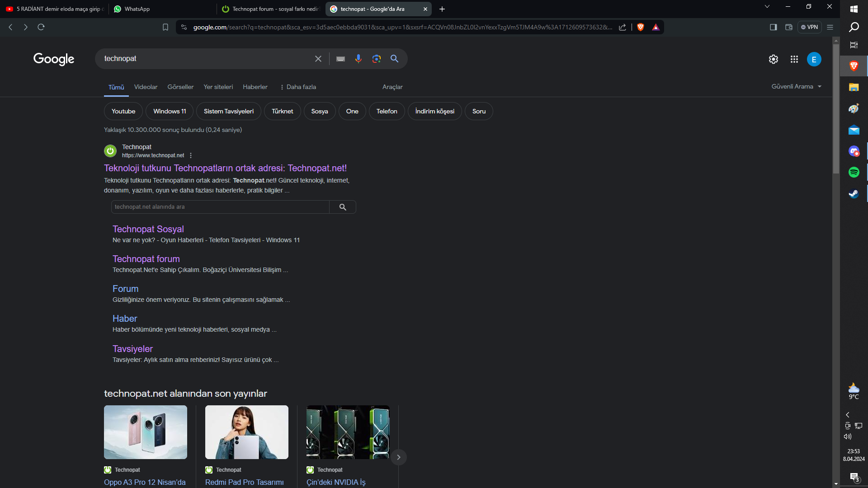868x488 pixels.
Task: Open the tab list chevron in title bar
Action: coord(767,6)
